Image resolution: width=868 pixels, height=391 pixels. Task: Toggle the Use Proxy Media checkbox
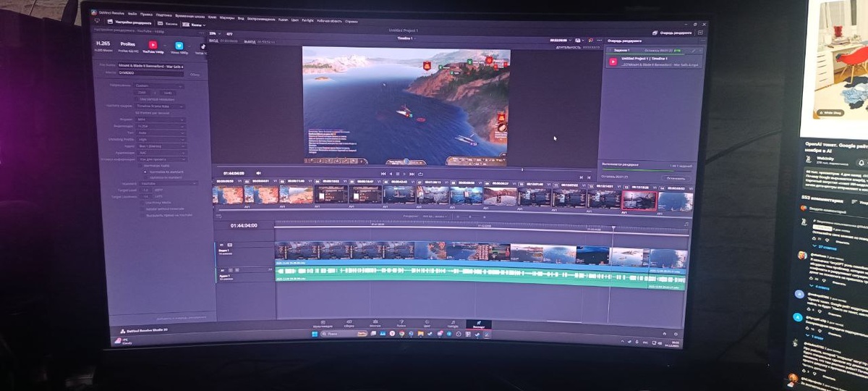(x=142, y=203)
